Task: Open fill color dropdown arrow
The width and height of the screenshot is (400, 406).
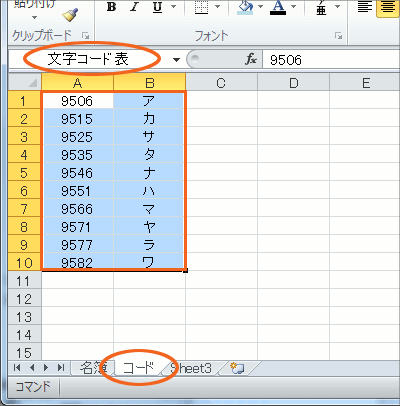Action: pos(261,7)
